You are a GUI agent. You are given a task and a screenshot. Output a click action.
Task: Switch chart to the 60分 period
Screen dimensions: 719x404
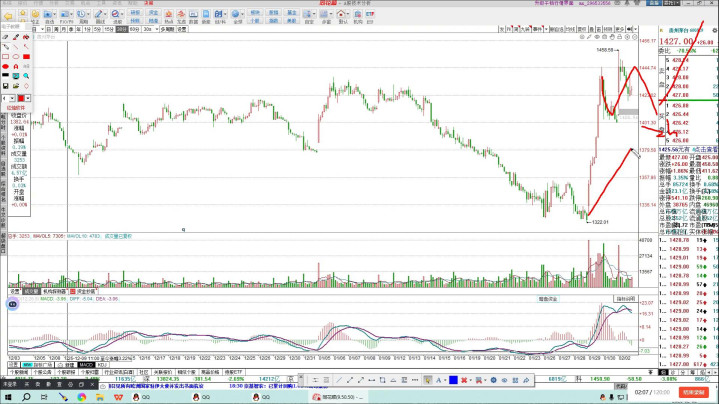pyautogui.click(x=134, y=30)
